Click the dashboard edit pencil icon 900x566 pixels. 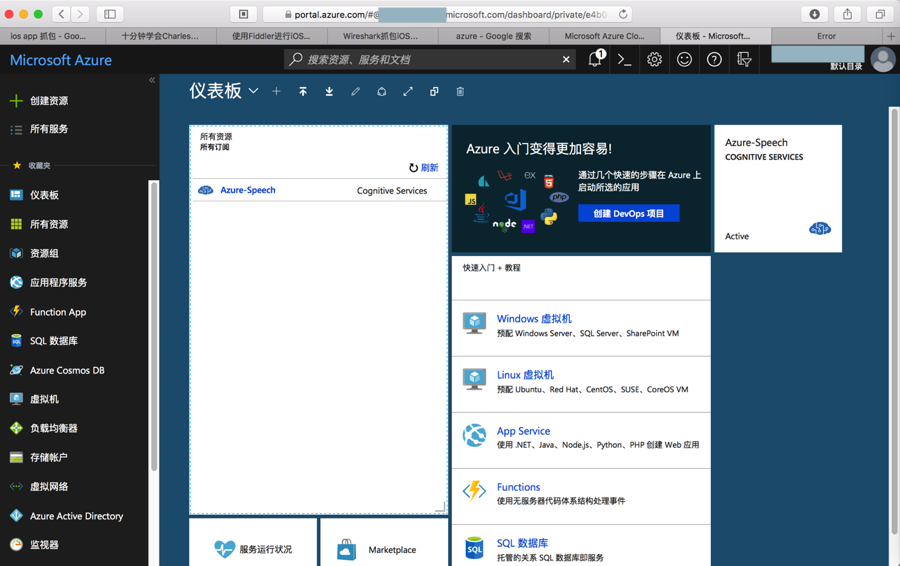[355, 91]
